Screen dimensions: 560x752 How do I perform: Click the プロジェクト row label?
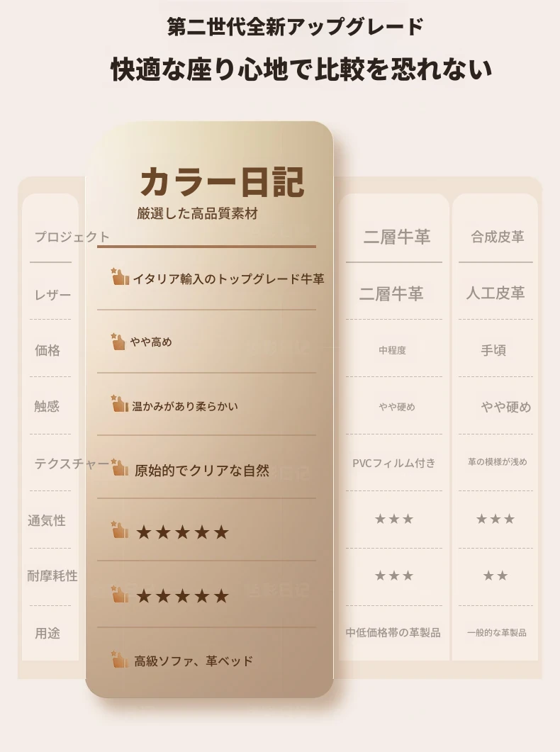click(72, 237)
